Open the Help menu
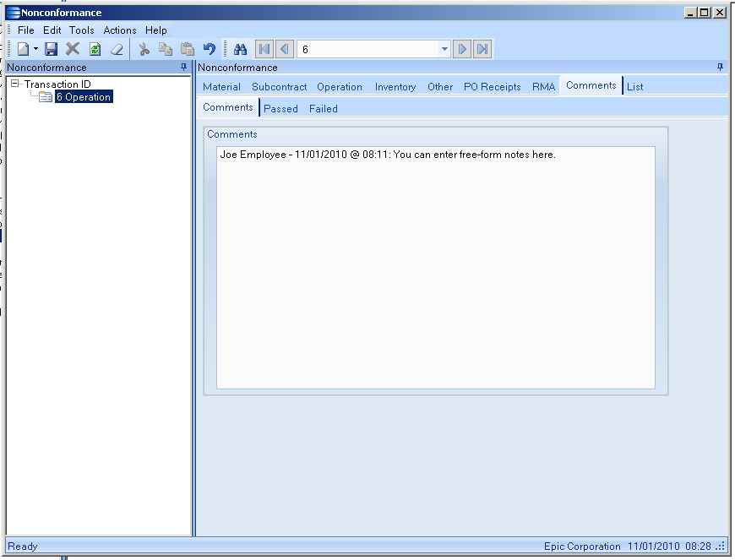Viewport: 735px width, 560px height. tap(156, 30)
